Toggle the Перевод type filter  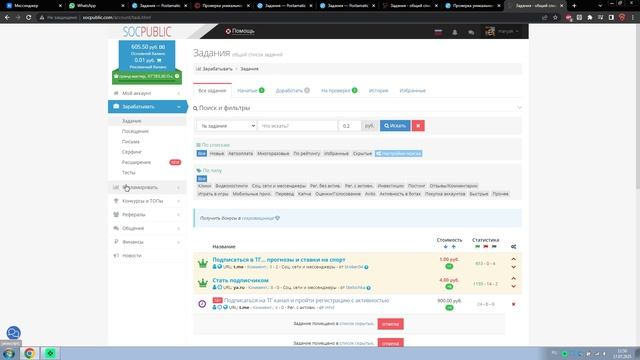click(x=284, y=194)
